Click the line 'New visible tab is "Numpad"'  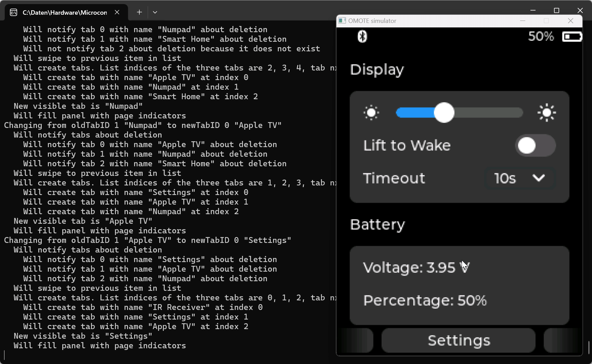tap(78, 106)
